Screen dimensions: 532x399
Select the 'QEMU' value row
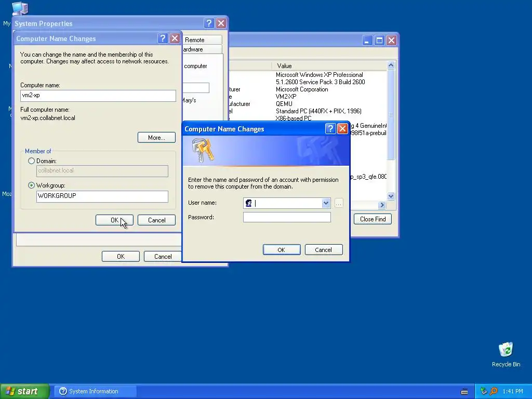point(284,104)
